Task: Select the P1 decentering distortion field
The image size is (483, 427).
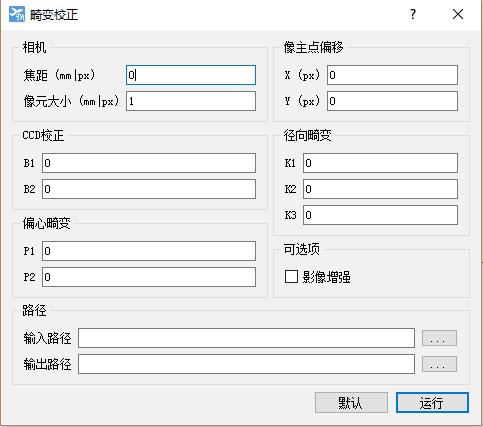Action: (149, 251)
